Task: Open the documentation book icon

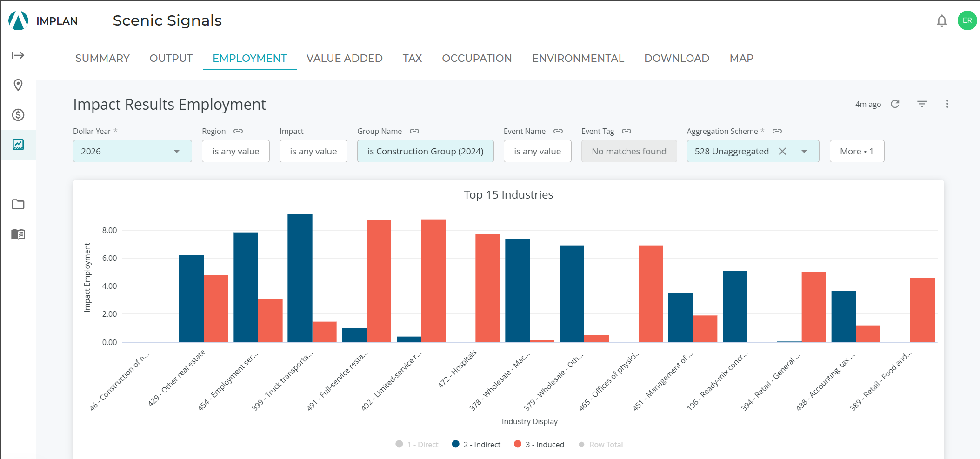Action: tap(18, 234)
